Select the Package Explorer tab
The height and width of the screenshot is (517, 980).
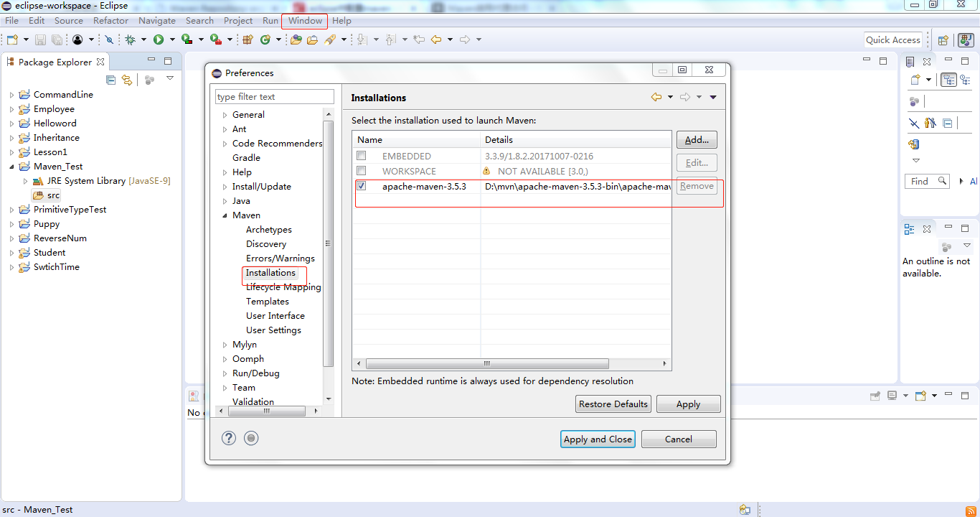pyautogui.click(x=55, y=62)
